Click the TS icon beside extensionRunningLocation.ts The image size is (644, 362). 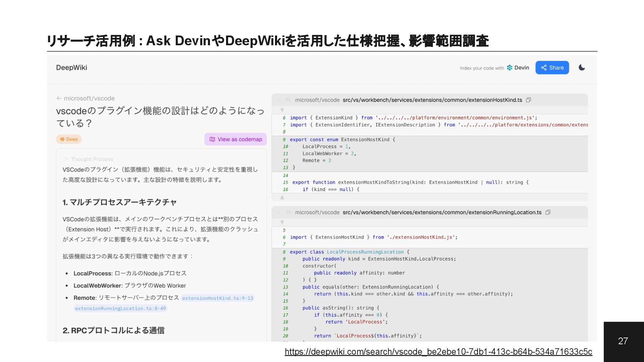coord(288,212)
